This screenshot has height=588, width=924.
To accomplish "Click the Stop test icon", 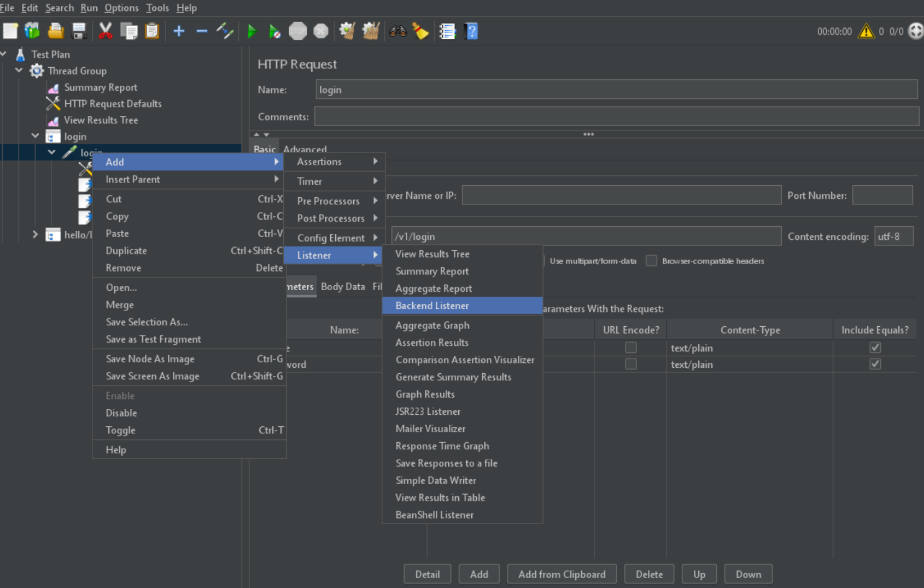I will [x=298, y=31].
